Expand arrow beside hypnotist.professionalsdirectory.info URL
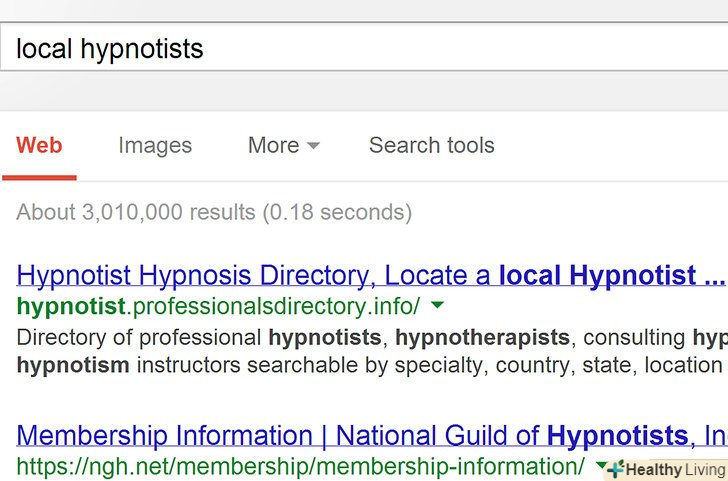Screen dimensions: 728x481 click(x=437, y=305)
